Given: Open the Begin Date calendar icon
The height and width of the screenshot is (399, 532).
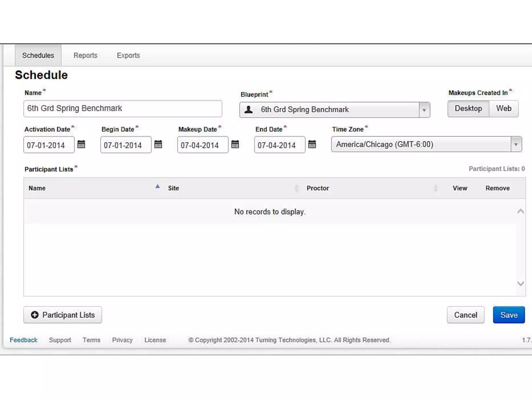Looking at the screenshot, I should pyautogui.click(x=158, y=144).
